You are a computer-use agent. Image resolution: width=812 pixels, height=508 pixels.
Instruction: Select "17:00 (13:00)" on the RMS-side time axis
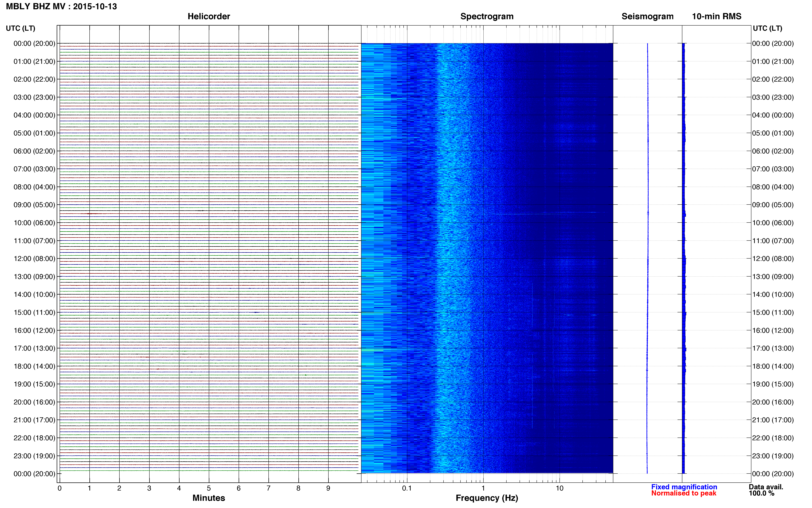pyautogui.click(x=773, y=348)
